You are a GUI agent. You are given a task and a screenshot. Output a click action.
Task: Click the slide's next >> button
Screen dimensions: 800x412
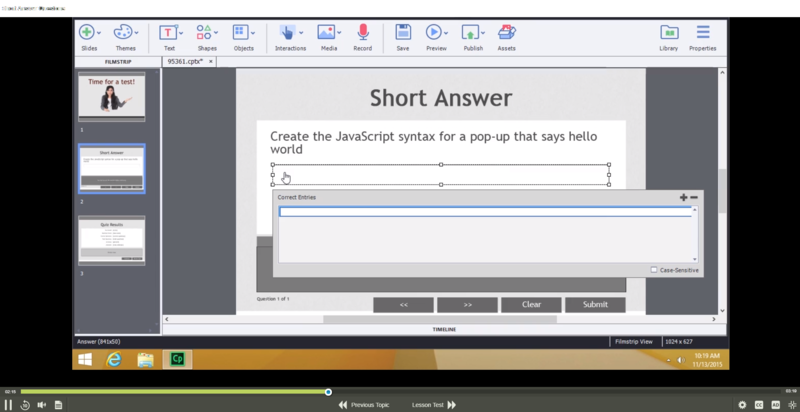[x=467, y=304]
